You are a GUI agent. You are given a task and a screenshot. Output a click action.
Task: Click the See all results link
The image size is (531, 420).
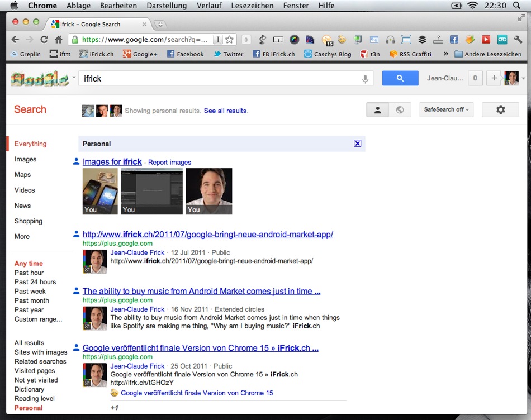[225, 111]
